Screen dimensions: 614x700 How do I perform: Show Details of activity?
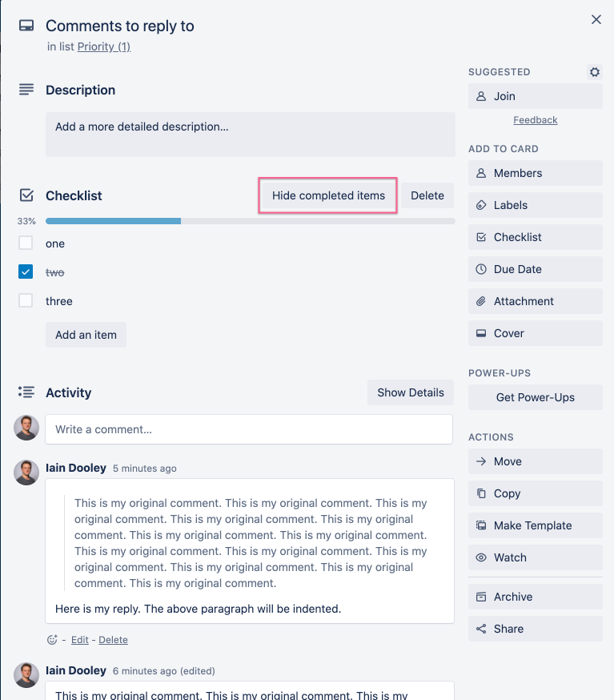(411, 392)
